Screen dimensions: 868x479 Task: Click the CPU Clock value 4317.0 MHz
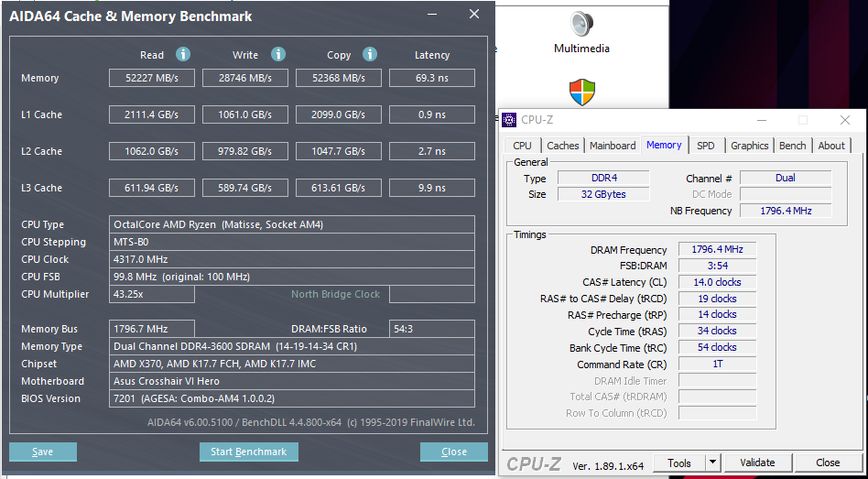(292, 259)
